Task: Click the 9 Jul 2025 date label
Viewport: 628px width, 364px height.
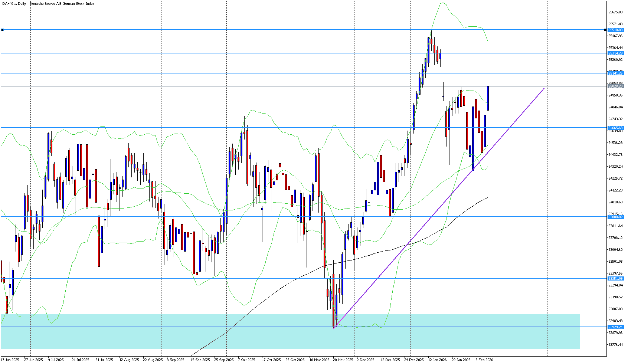Action: coord(56,360)
